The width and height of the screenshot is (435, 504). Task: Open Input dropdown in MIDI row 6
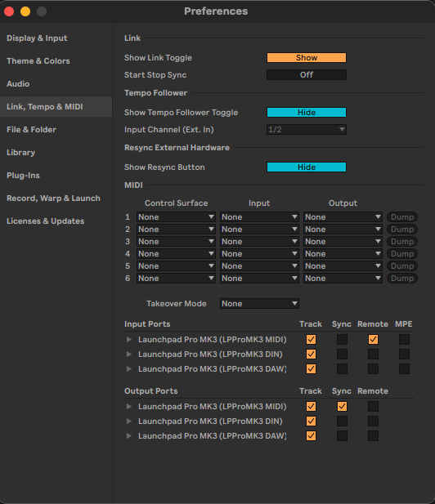click(x=259, y=278)
